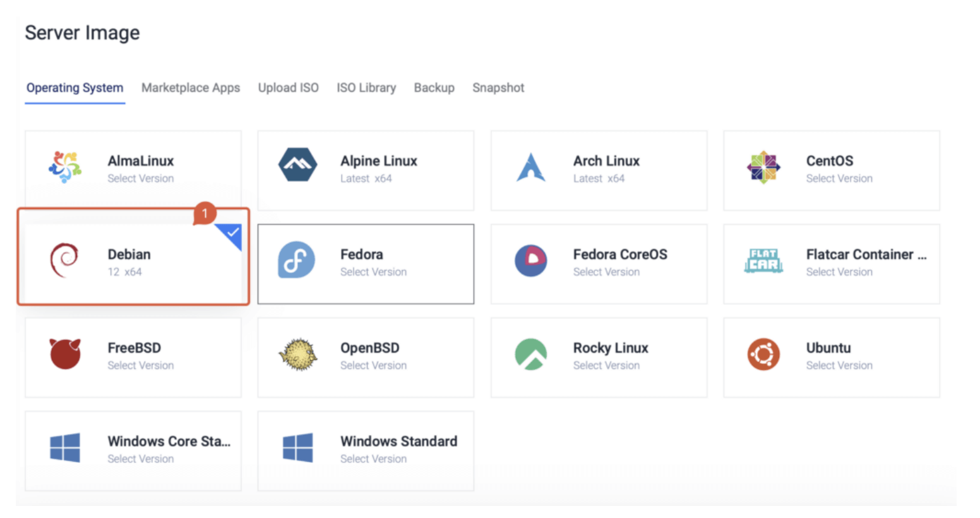Screen dimensions: 980x518
Task: Expand Select Version under Fedora CoreOS
Action: click(606, 272)
